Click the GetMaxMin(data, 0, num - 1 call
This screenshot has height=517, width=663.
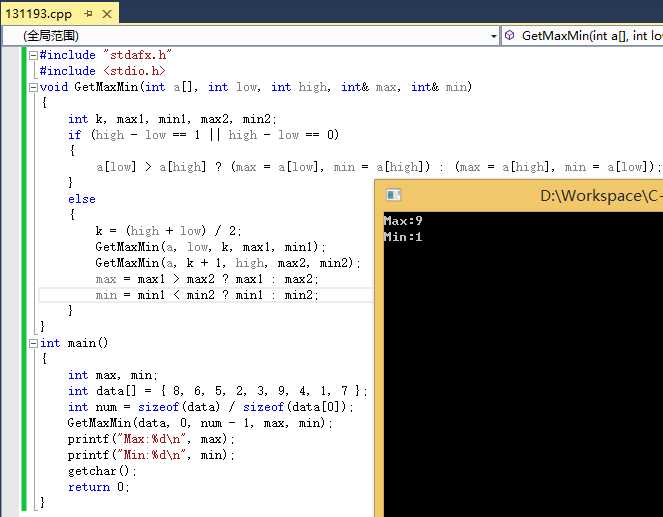[x=200, y=423]
